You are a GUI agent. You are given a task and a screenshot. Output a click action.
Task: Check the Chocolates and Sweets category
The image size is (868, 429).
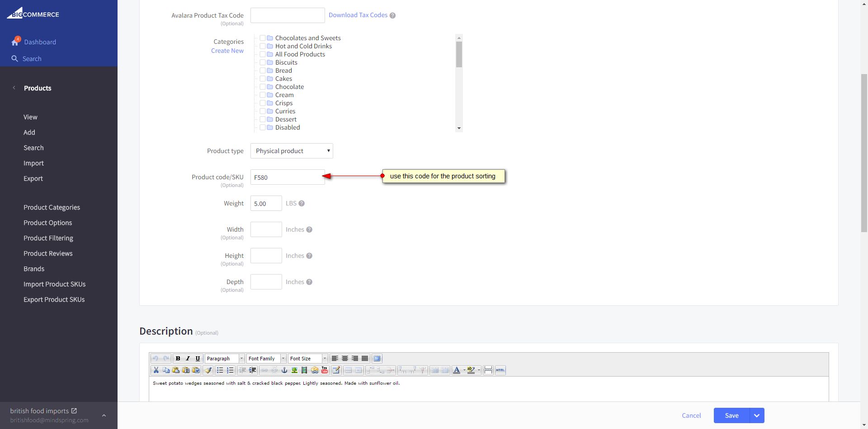(262, 38)
